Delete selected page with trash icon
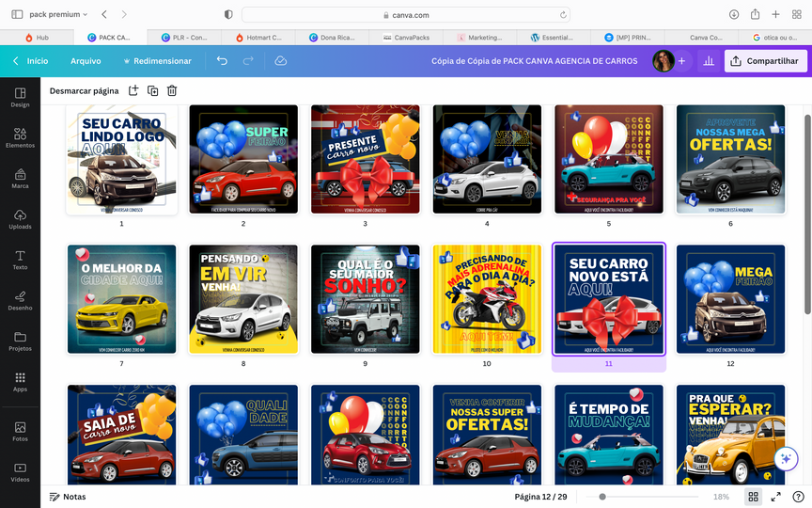812x508 pixels. pyautogui.click(x=172, y=90)
